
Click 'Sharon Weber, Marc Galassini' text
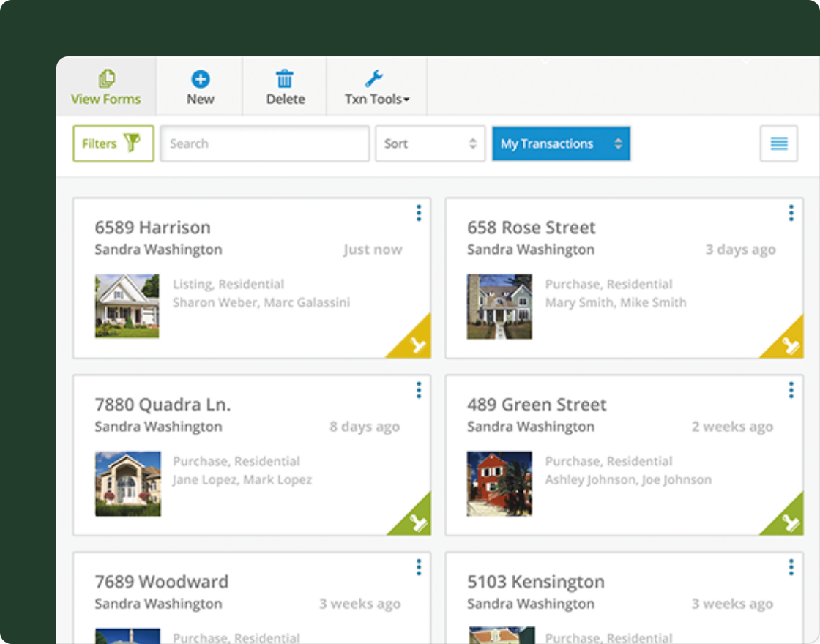tap(261, 303)
